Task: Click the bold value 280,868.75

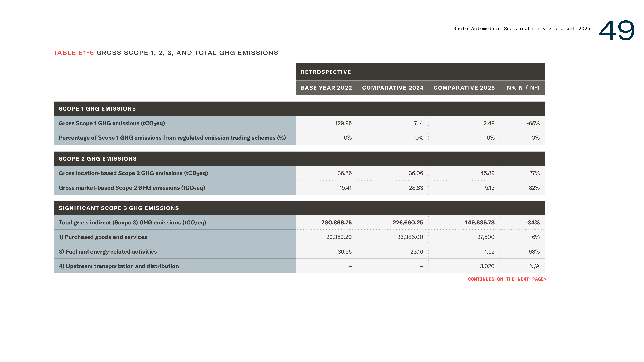Action: tap(336, 222)
